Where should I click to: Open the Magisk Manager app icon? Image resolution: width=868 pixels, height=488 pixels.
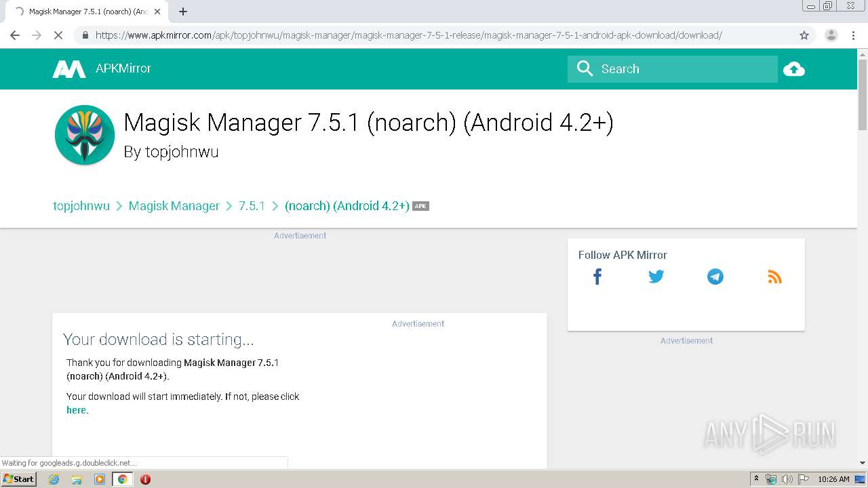(85, 135)
